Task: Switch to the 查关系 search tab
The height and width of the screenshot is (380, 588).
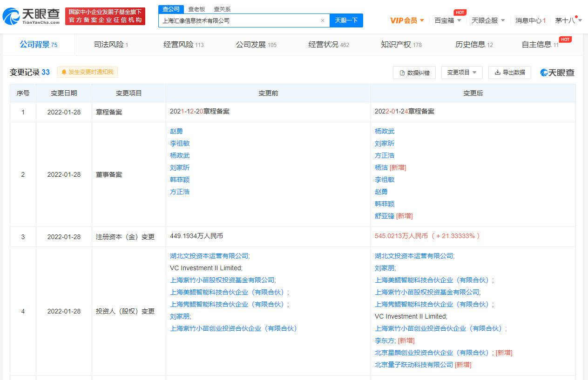Action: pyautogui.click(x=222, y=9)
